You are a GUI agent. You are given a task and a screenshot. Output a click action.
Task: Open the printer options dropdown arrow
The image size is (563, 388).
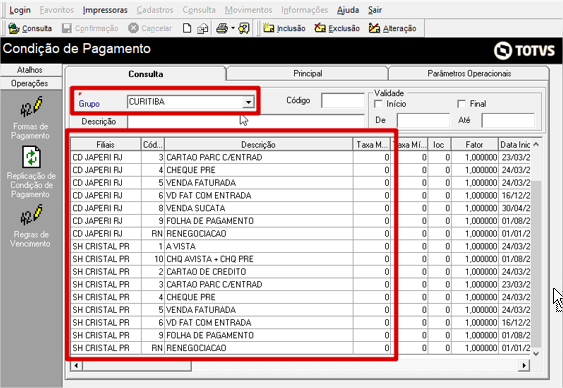click(x=233, y=28)
